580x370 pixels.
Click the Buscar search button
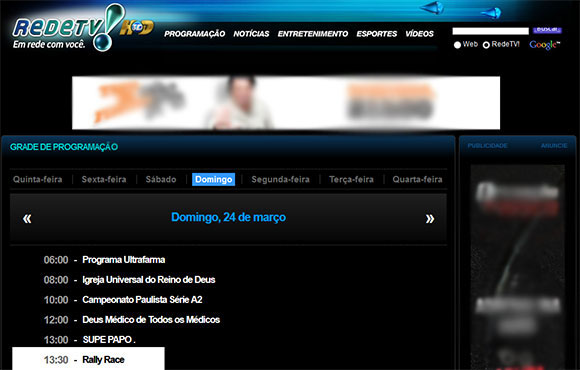click(x=547, y=30)
